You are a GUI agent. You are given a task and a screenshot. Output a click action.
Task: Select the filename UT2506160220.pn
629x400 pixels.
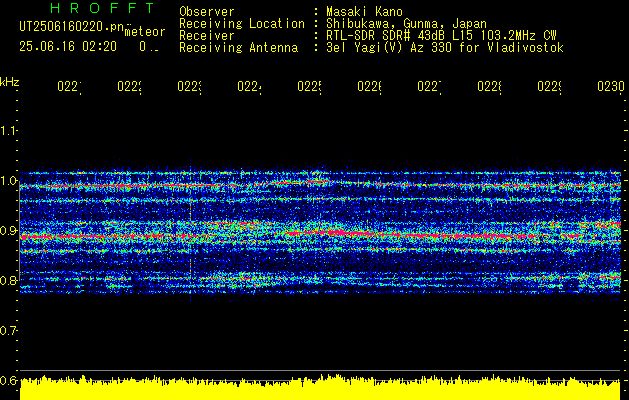71,26
